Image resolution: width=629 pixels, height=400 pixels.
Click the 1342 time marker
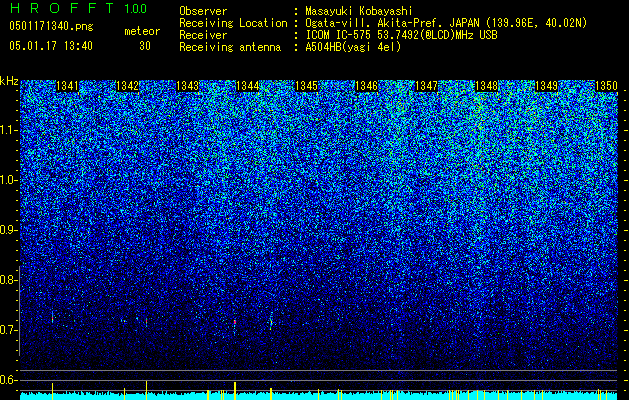point(127,86)
